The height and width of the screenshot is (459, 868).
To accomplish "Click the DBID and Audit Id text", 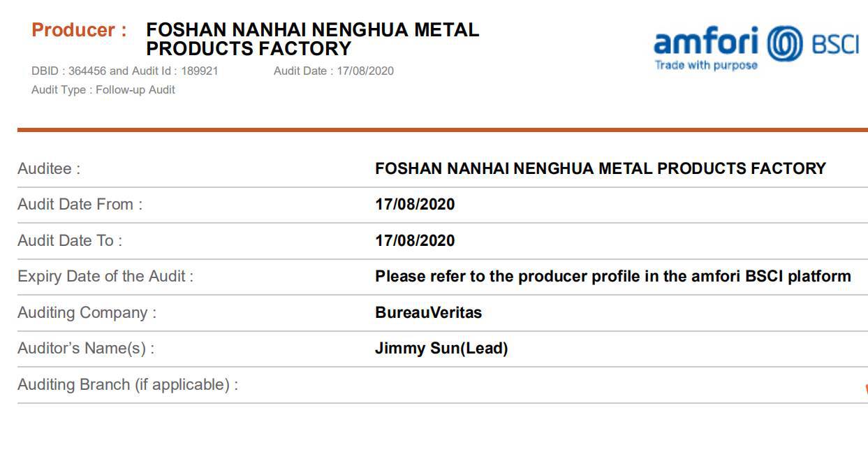I will pos(124,71).
